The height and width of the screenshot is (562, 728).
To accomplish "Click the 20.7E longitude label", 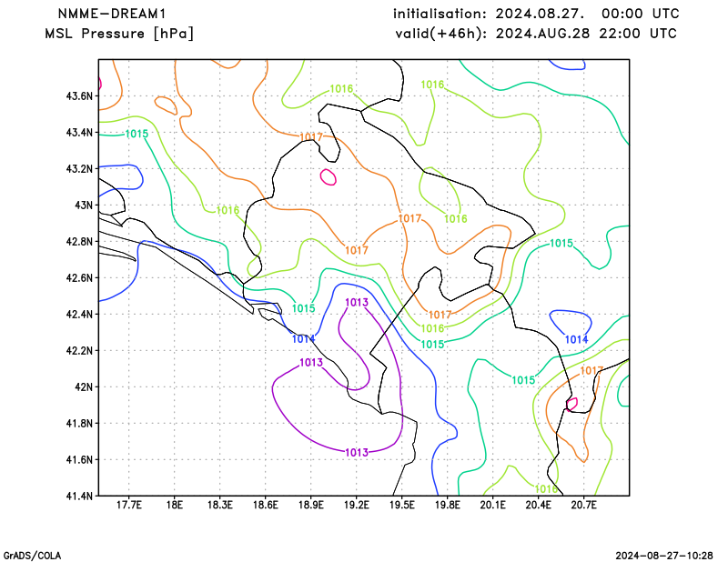I will 583,505.
